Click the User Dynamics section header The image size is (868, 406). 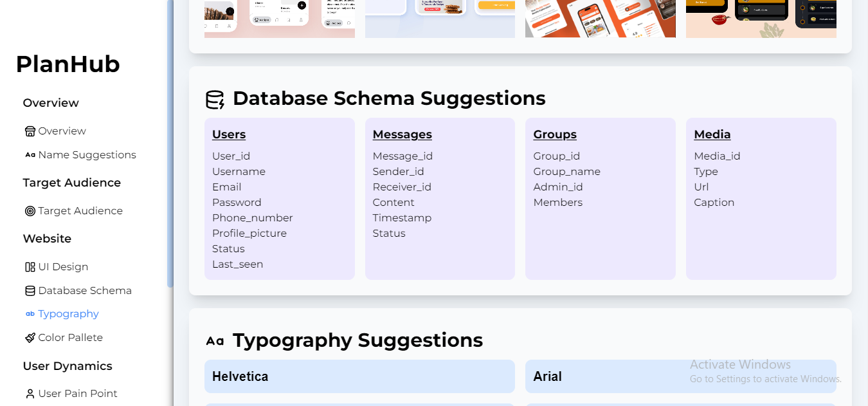pyautogui.click(x=68, y=366)
